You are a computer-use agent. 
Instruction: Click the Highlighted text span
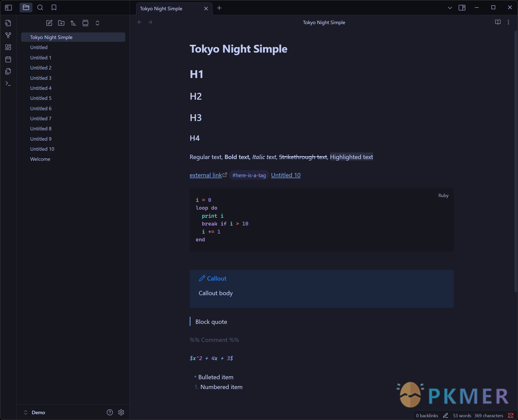tap(351, 157)
